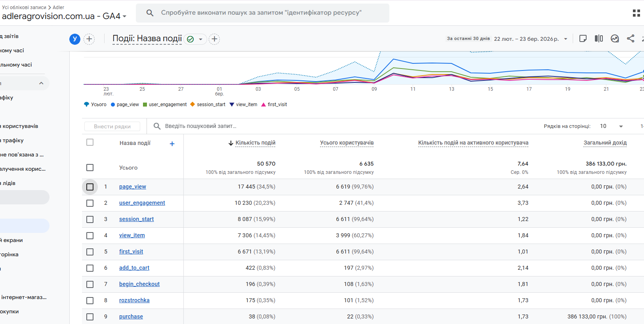Add filter with plus after report title
This screenshot has width=644, height=324.
(214, 39)
